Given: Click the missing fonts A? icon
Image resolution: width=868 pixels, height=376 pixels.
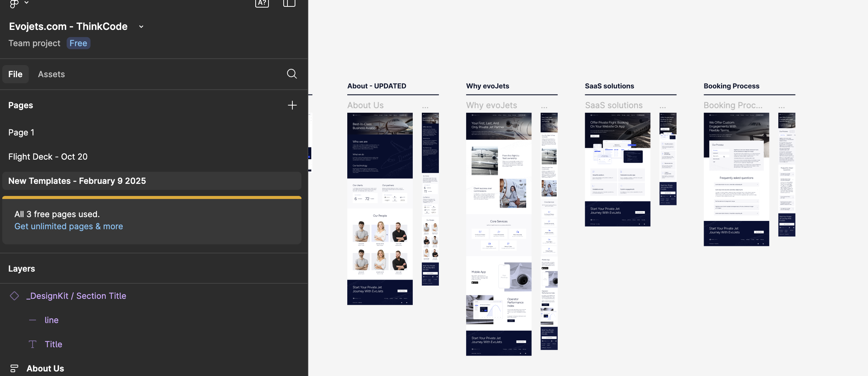Looking at the screenshot, I should (x=262, y=3).
